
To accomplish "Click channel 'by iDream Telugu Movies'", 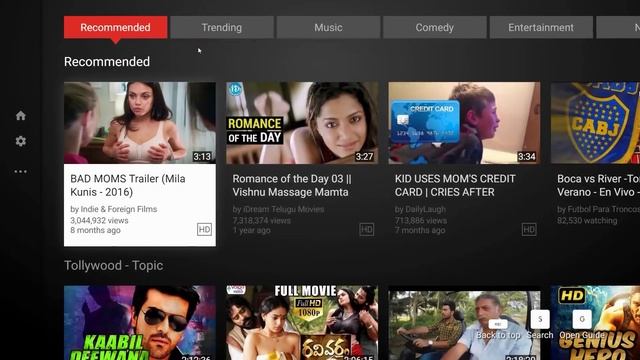I will coord(278,209).
